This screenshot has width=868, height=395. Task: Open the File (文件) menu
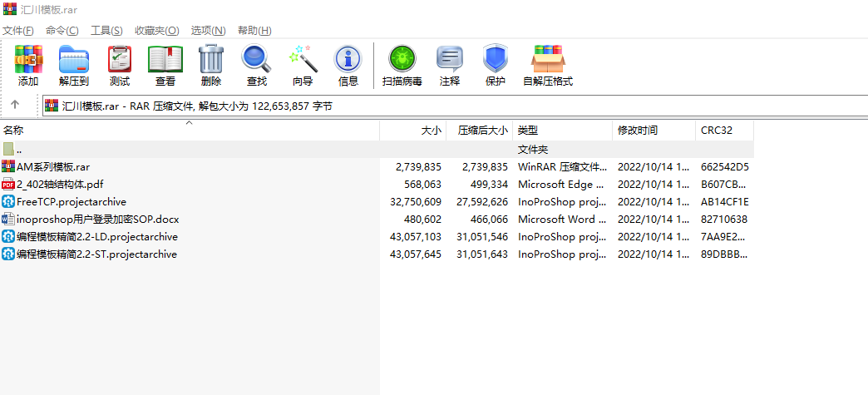tap(17, 31)
